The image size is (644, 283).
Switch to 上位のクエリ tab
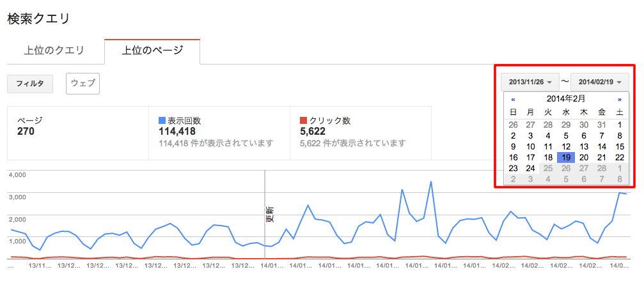[54, 51]
